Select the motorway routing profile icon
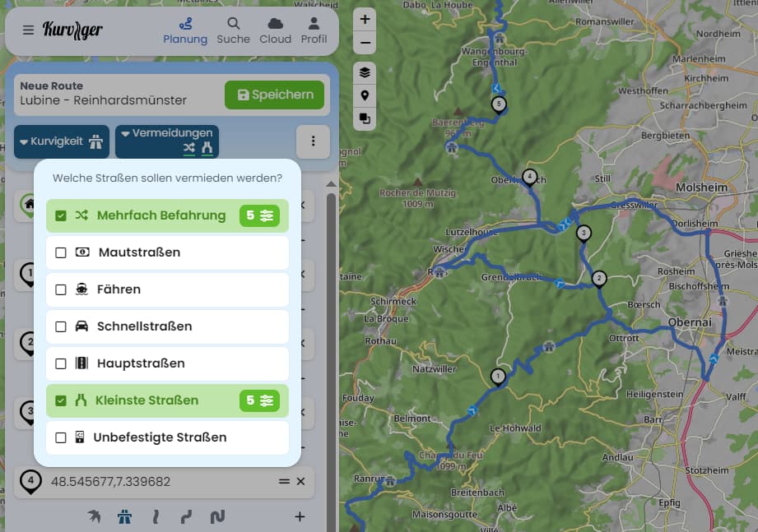Screen dimensions: 758x532 pyautogui.click(x=124, y=517)
